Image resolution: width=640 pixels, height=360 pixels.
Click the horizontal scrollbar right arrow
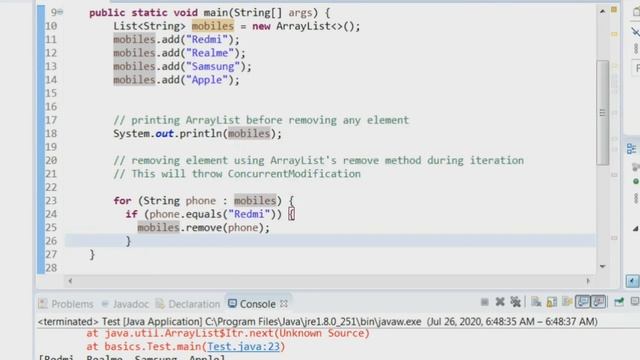[x=588, y=281]
